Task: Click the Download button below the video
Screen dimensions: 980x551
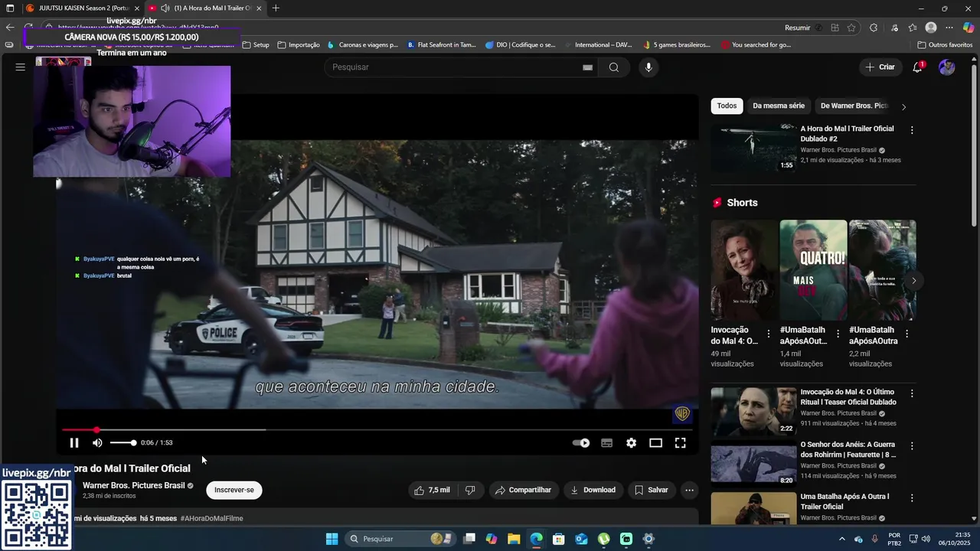Action: click(x=593, y=490)
